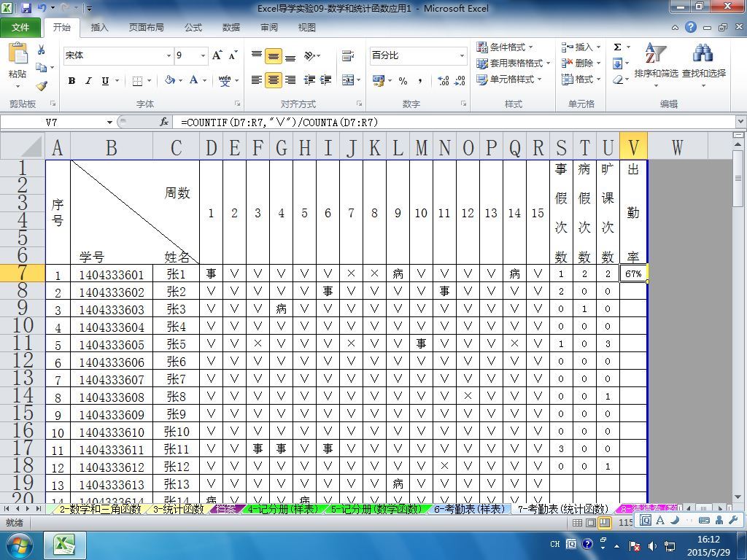Click the Merge and Center icon
The height and width of the screenshot is (560, 747).
pos(348,80)
